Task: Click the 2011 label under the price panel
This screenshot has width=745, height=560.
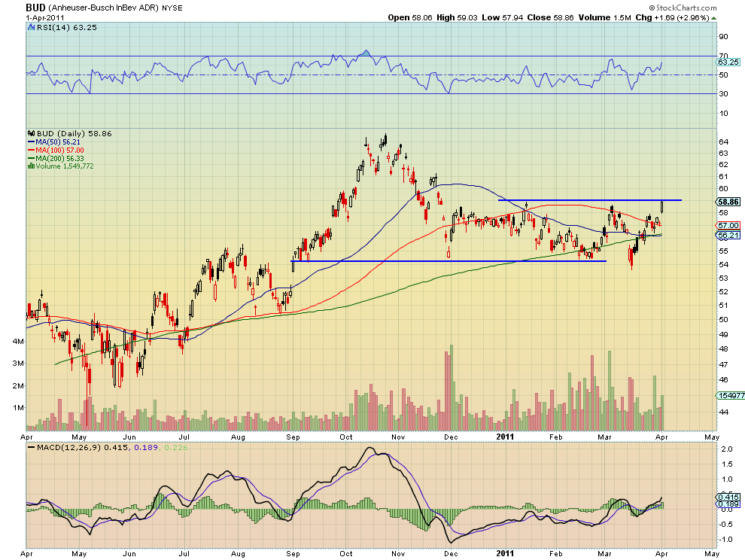Action: point(505,437)
